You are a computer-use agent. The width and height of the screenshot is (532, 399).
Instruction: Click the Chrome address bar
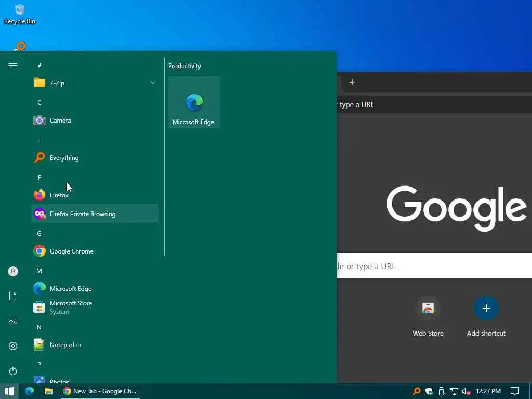point(434,104)
